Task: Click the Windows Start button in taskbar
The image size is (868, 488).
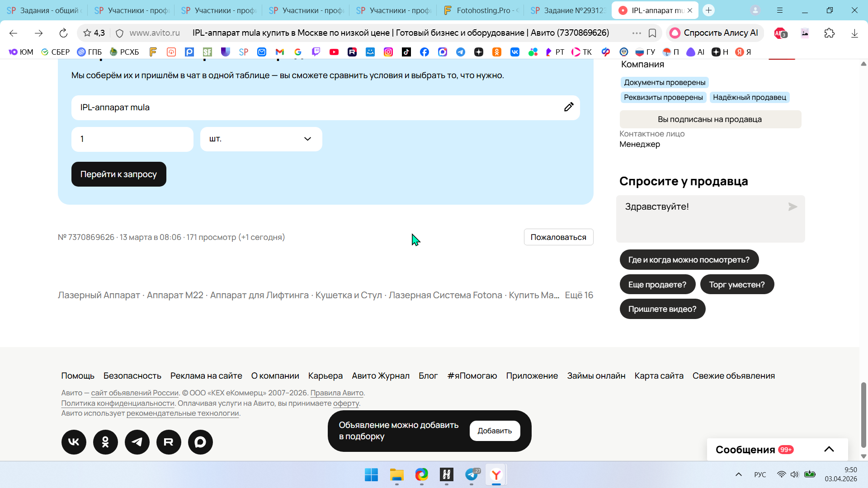Action: (x=371, y=475)
